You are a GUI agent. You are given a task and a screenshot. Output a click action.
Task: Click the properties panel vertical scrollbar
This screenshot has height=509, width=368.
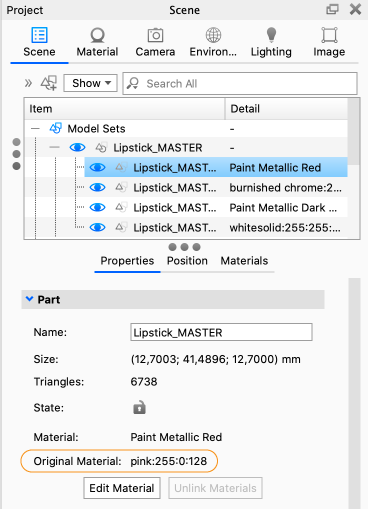[355, 393]
